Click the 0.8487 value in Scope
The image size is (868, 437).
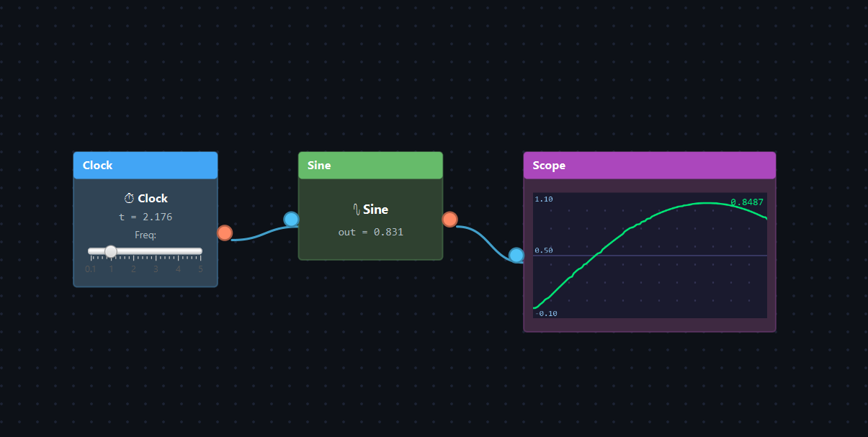click(x=747, y=202)
